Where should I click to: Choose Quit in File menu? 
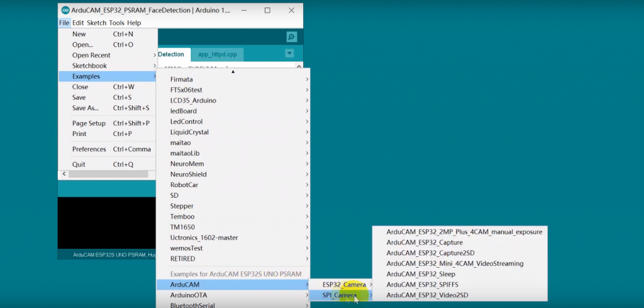[108, 164]
